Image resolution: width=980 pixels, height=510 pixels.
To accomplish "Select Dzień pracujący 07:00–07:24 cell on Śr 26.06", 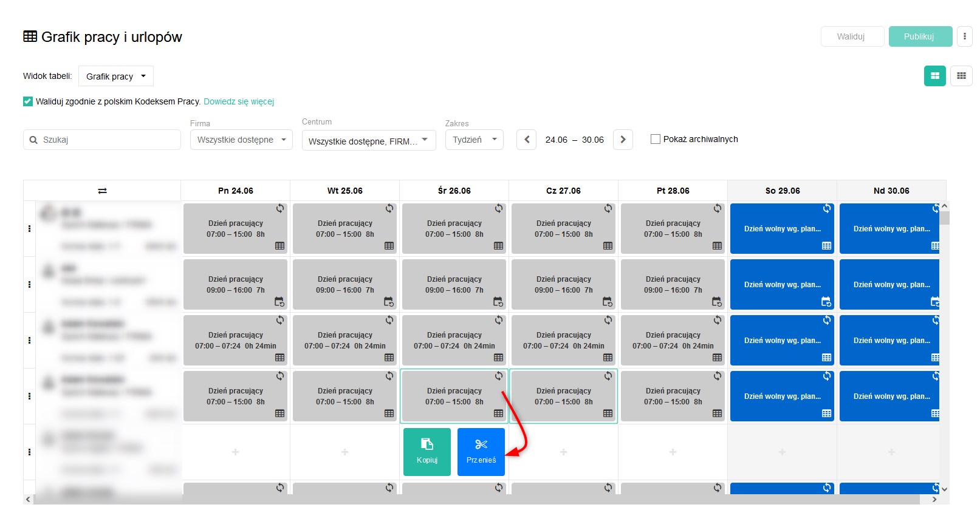I will click(x=454, y=340).
